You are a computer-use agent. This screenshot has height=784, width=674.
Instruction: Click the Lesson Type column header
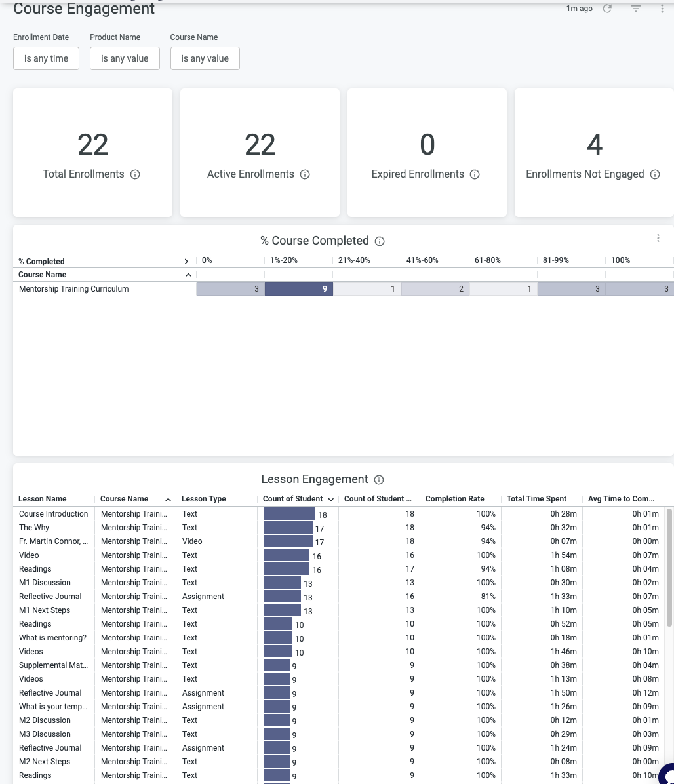tap(203, 499)
